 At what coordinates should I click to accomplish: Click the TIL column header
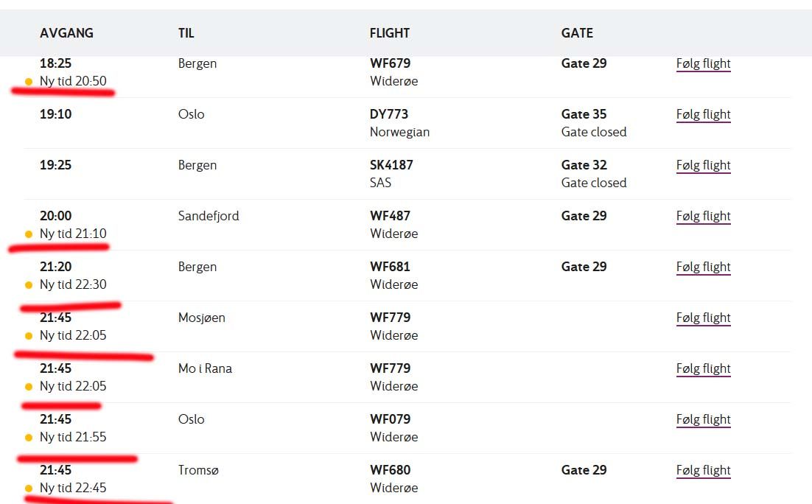tap(186, 33)
